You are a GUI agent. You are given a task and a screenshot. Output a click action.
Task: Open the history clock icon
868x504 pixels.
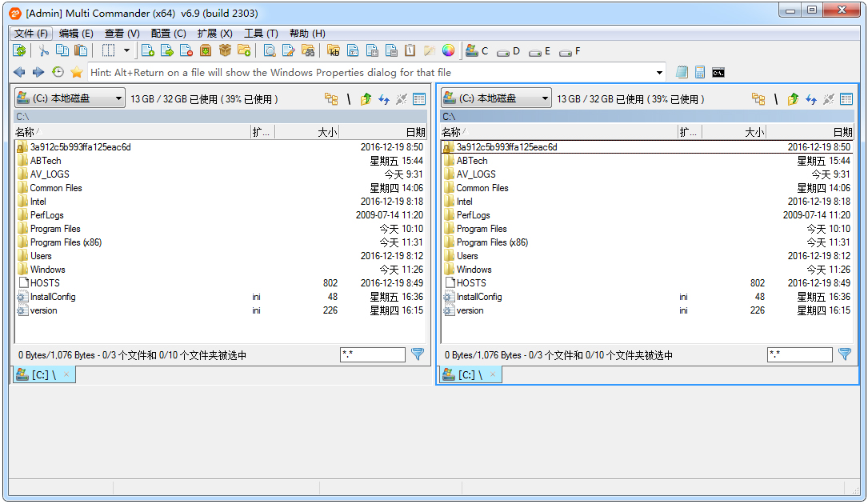(x=58, y=72)
